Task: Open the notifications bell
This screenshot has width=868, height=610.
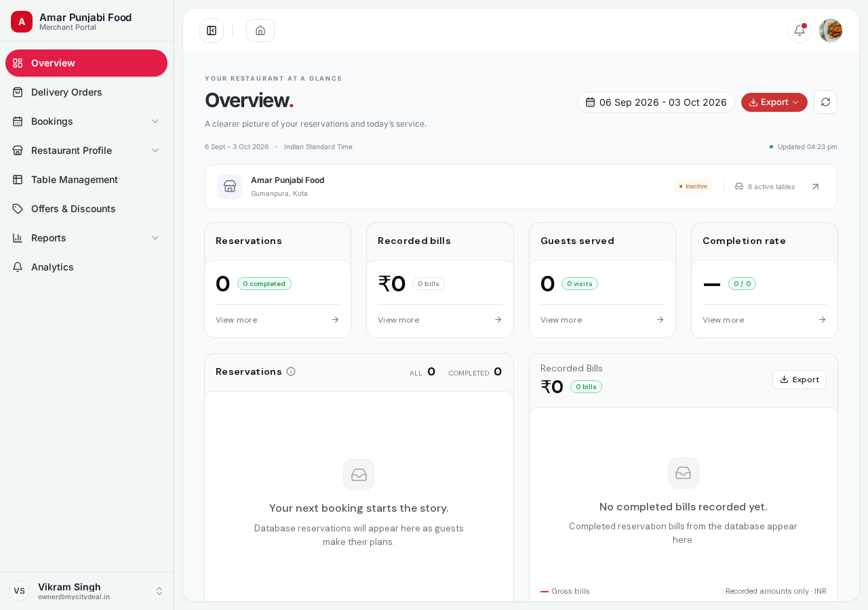Action: [x=800, y=30]
